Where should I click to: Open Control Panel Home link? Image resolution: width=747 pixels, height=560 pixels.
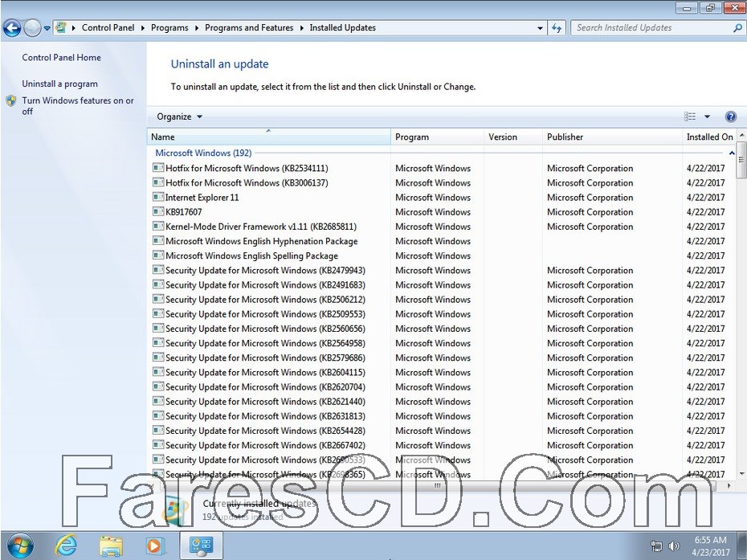click(62, 58)
